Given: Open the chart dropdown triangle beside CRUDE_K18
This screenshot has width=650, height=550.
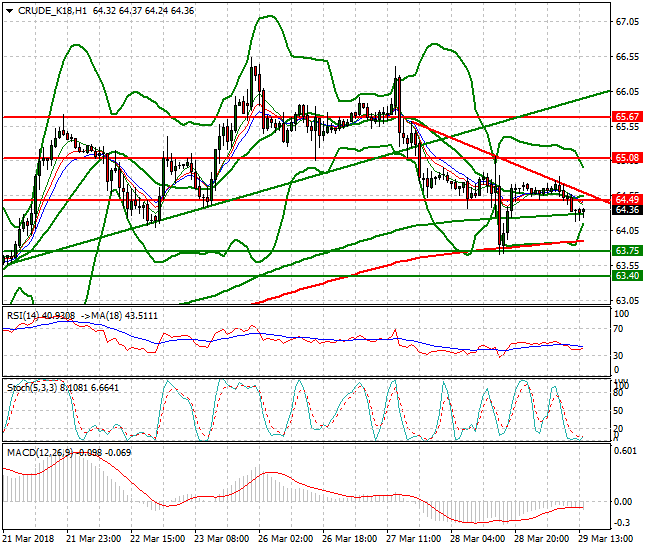Looking at the screenshot, I should [9, 11].
